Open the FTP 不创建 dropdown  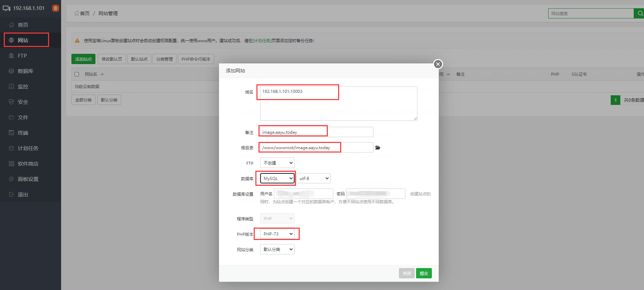277,163
